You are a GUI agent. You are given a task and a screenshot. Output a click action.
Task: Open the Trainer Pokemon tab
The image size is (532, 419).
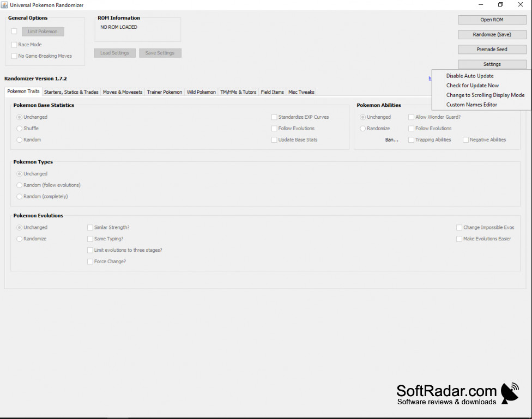click(165, 92)
